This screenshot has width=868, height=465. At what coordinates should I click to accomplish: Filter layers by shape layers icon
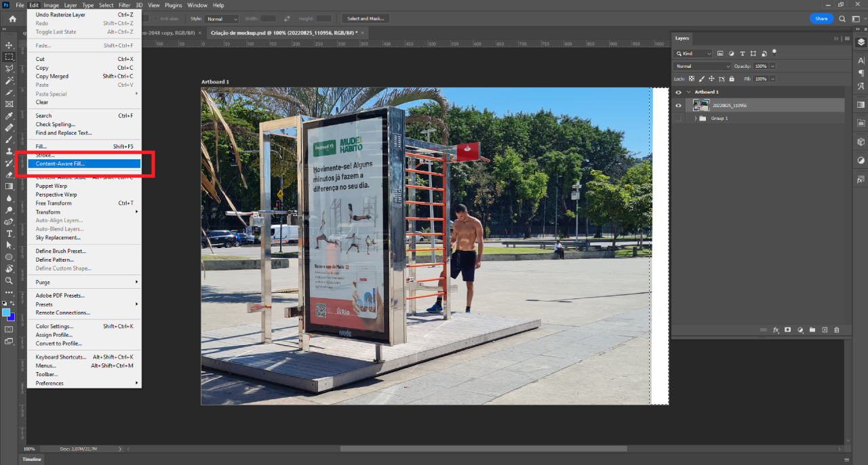753,54
